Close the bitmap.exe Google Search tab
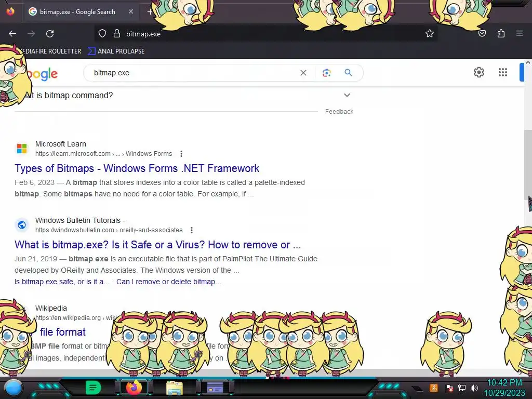532x399 pixels. tap(131, 11)
